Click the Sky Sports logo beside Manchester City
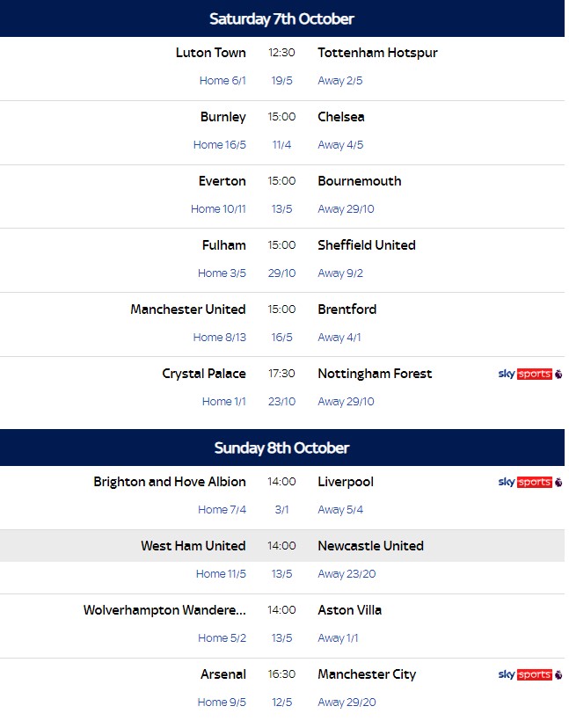The width and height of the screenshot is (569, 728). pos(530,674)
